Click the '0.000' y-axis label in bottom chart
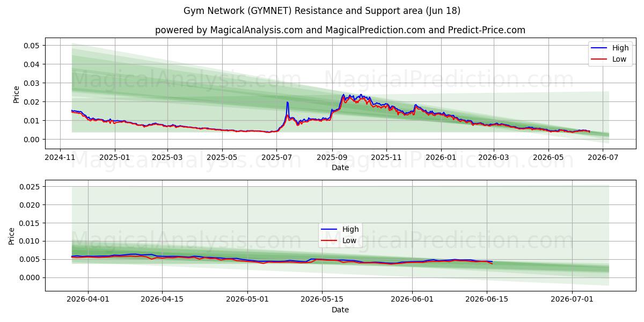The height and width of the screenshot is (322, 644). 30,278
